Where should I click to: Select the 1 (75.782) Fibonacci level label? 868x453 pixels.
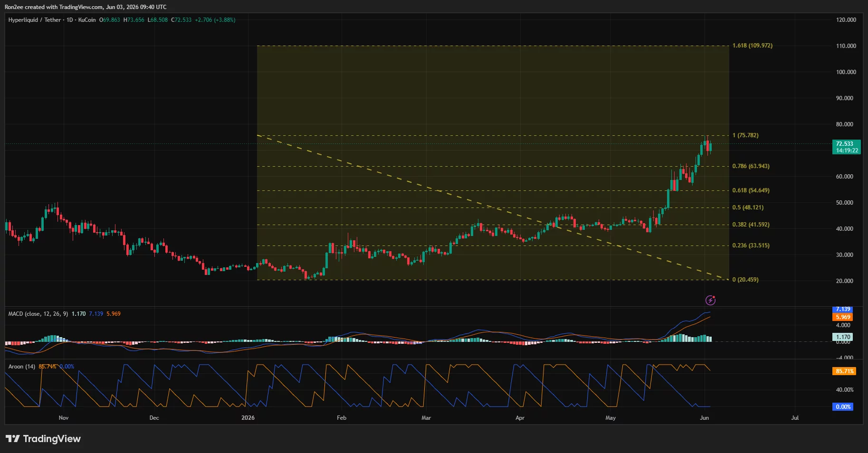click(x=745, y=135)
